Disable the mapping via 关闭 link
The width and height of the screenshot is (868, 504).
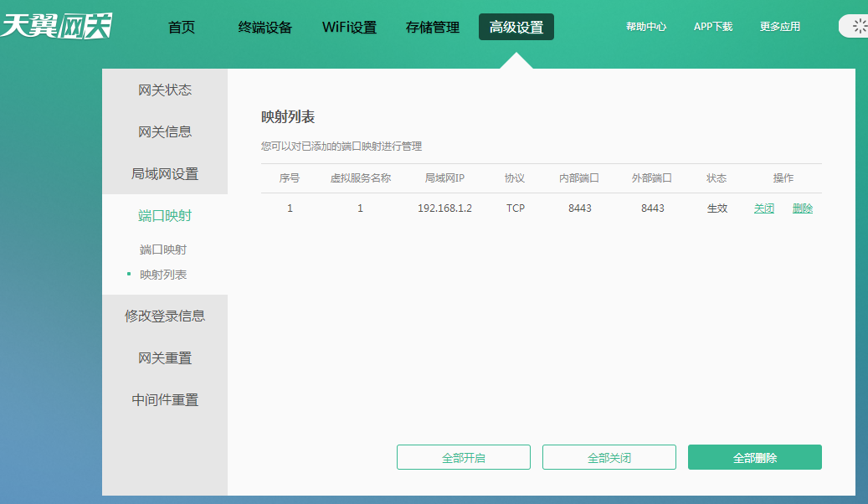(764, 208)
